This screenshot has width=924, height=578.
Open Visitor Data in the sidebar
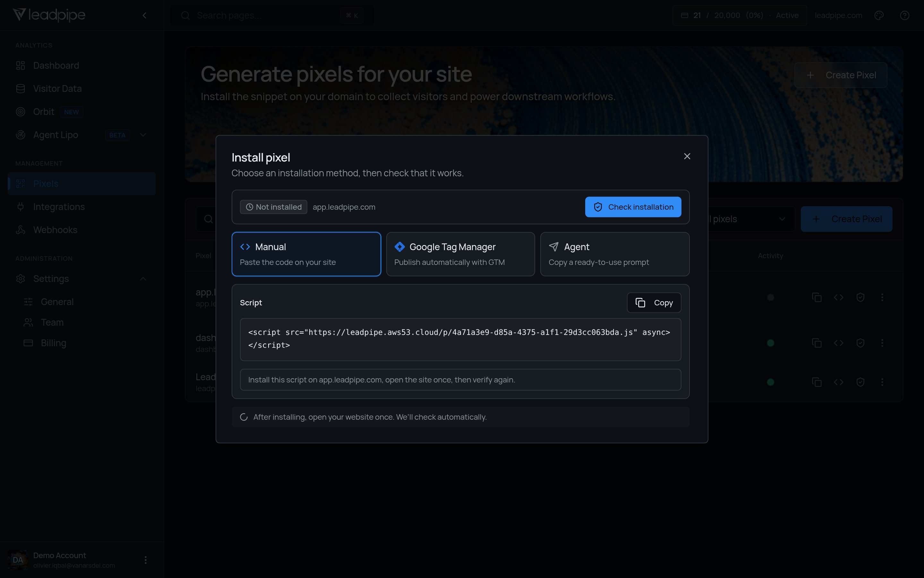point(82,89)
